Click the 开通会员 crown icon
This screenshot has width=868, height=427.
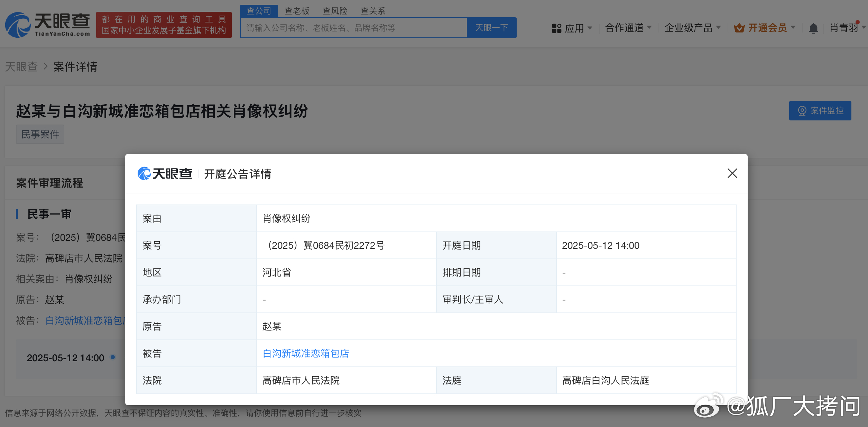(739, 28)
